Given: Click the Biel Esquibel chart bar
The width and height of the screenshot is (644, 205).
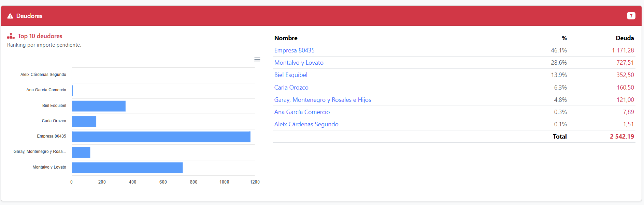Looking at the screenshot, I should 99,106.
